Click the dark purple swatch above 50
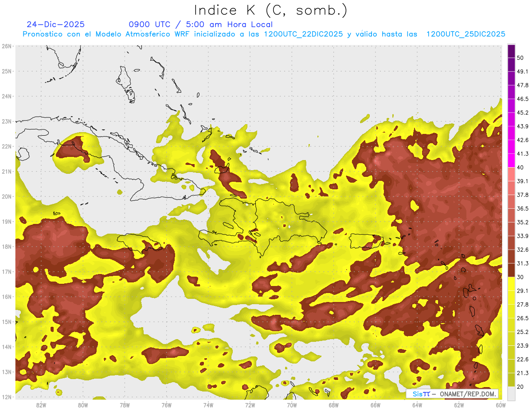The height and width of the screenshot is (411, 532). click(x=511, y=51)
